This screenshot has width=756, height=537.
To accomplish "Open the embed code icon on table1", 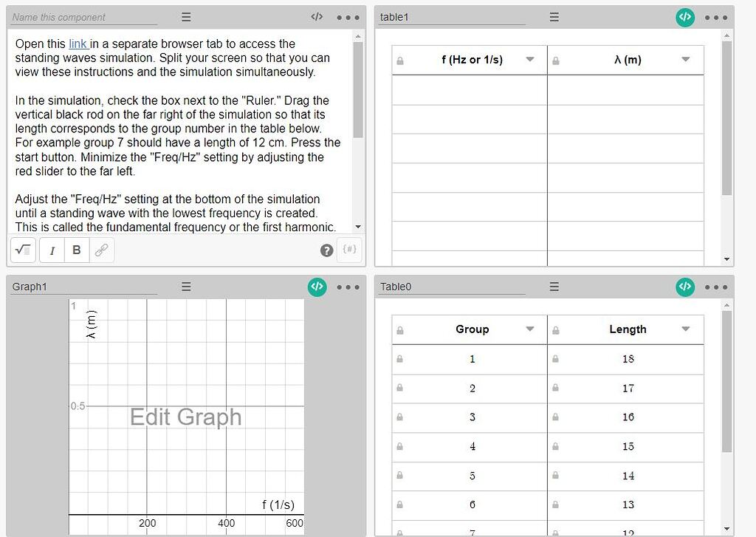I will pyautogui.click(x=684, y=16).
